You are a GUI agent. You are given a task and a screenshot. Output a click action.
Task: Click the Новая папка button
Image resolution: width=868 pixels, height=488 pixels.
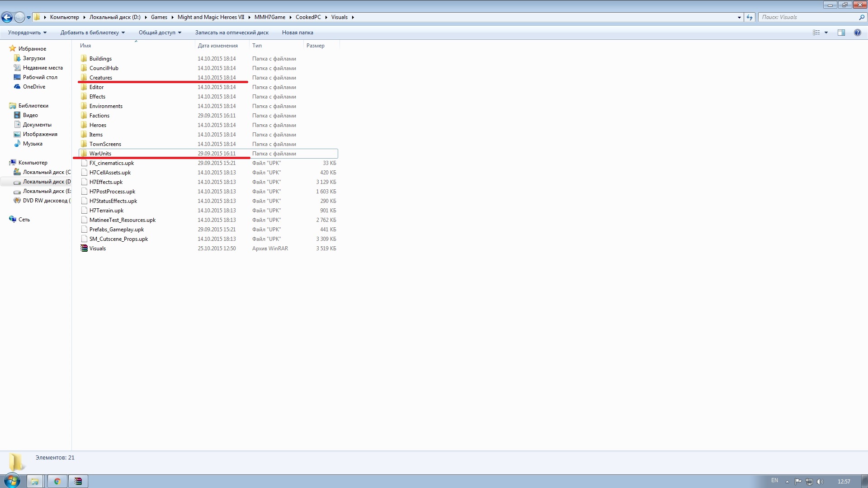pos(297,33)
